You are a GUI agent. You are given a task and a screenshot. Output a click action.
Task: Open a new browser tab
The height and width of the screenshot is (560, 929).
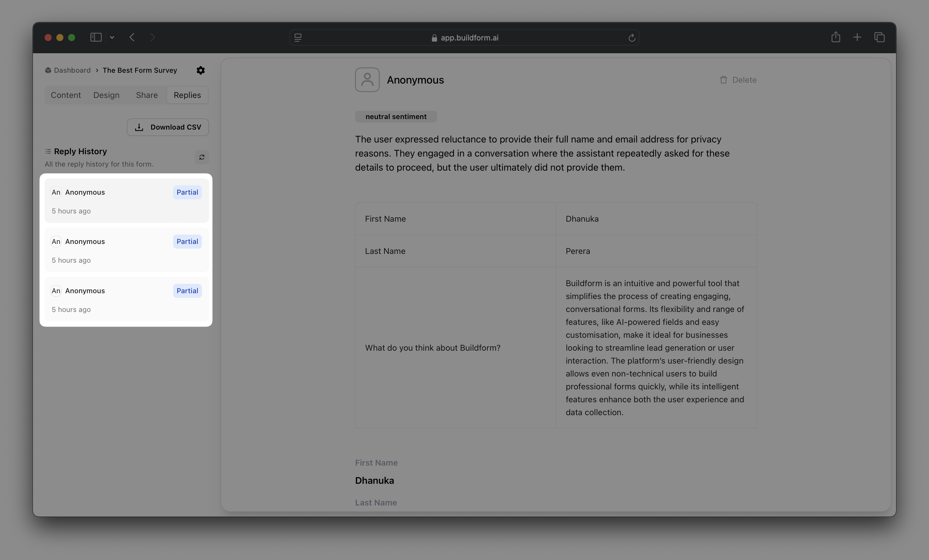coord(857,37)
